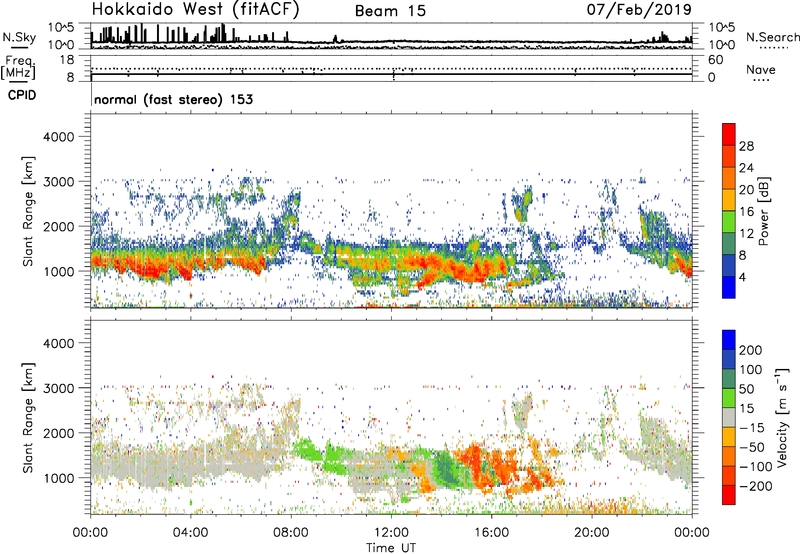
Task: Click the blue bottom of power colorbar
Action: point(729,287)
